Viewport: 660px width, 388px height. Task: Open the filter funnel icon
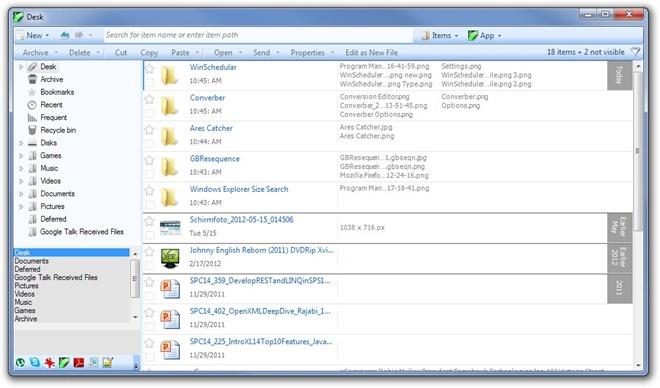click(x=635, y=52)
